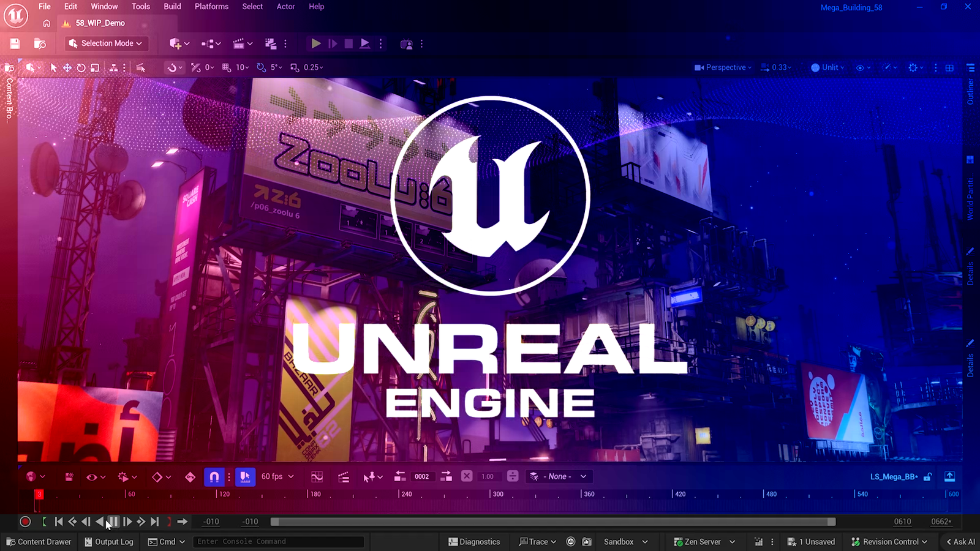This screenshot has width=980, height=551.
Task: Choose the Select arrow tool
Action: (x=54, y=67)
